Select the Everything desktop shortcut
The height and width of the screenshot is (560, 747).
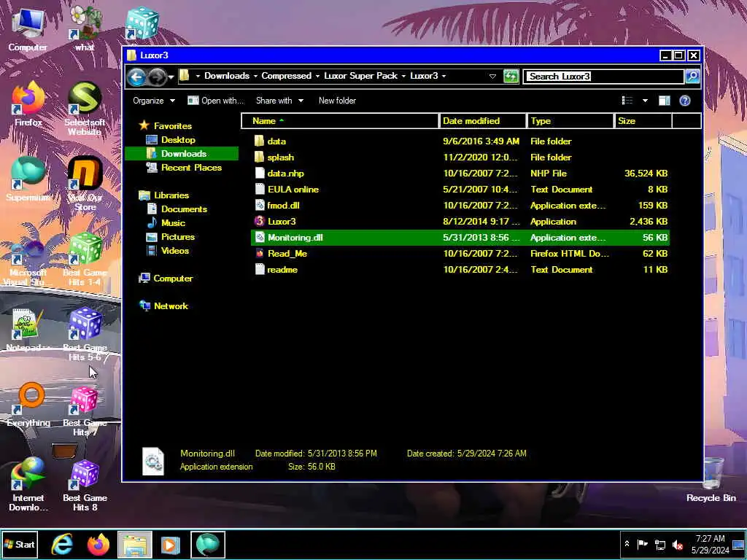[28, 405]
